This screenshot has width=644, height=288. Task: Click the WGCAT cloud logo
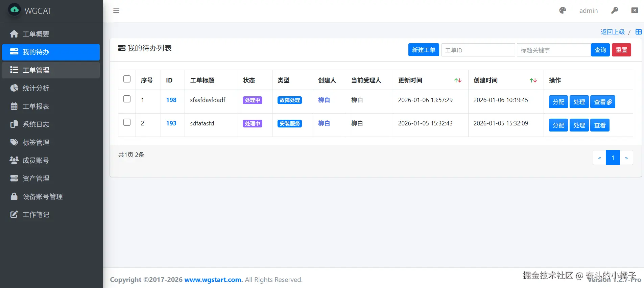(15, 10)
